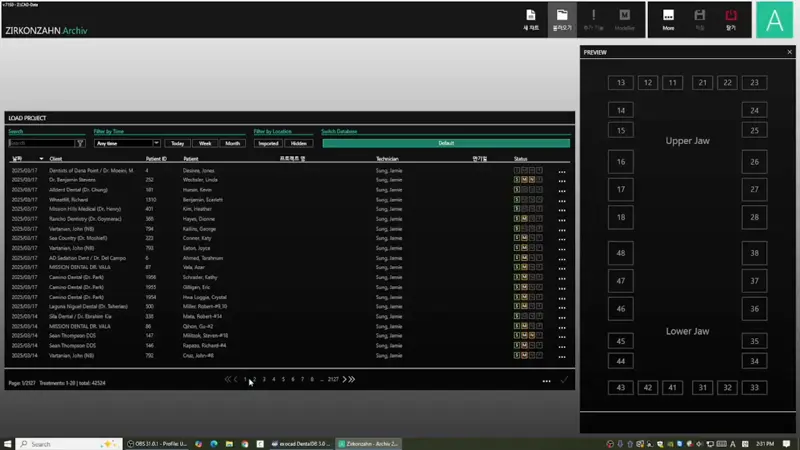
Task: Click the green A profile tile
Action: coord(774,20)
